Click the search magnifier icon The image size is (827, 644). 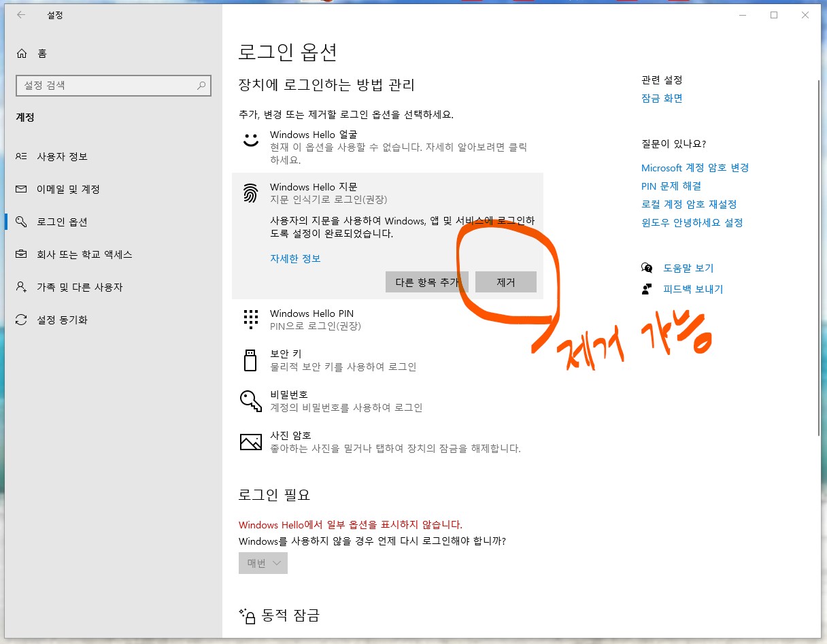click(x=201, y=86)
